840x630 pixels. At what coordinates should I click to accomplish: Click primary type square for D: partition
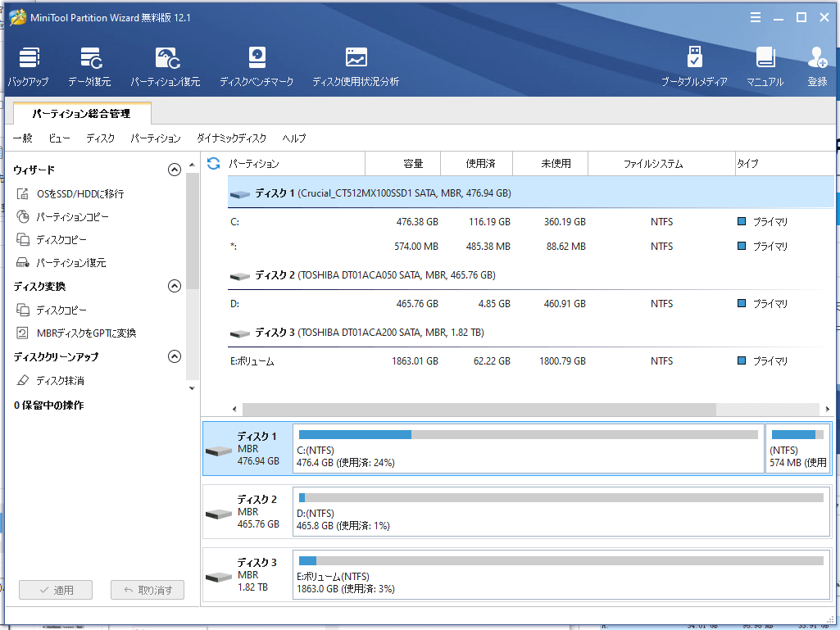coord(742,303)
